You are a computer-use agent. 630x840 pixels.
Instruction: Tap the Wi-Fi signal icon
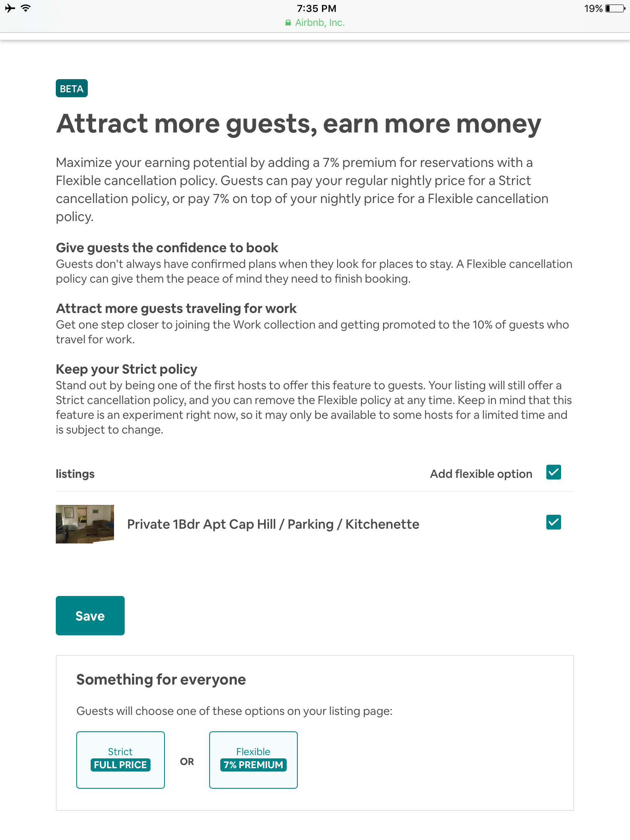pyautogui.click(x=25, y=8)
